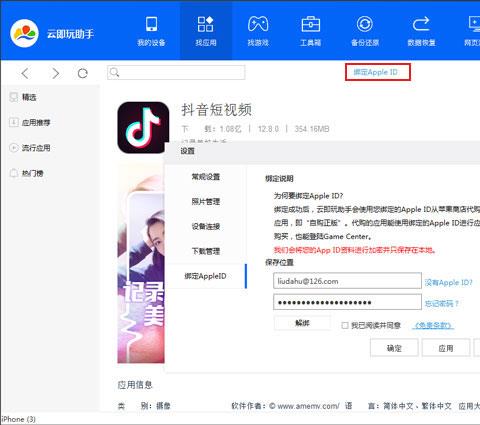Click the app screenshot thumbnail
Image resolution: width=480 pixels, height=425 pixels.
[x=141, y=263]
